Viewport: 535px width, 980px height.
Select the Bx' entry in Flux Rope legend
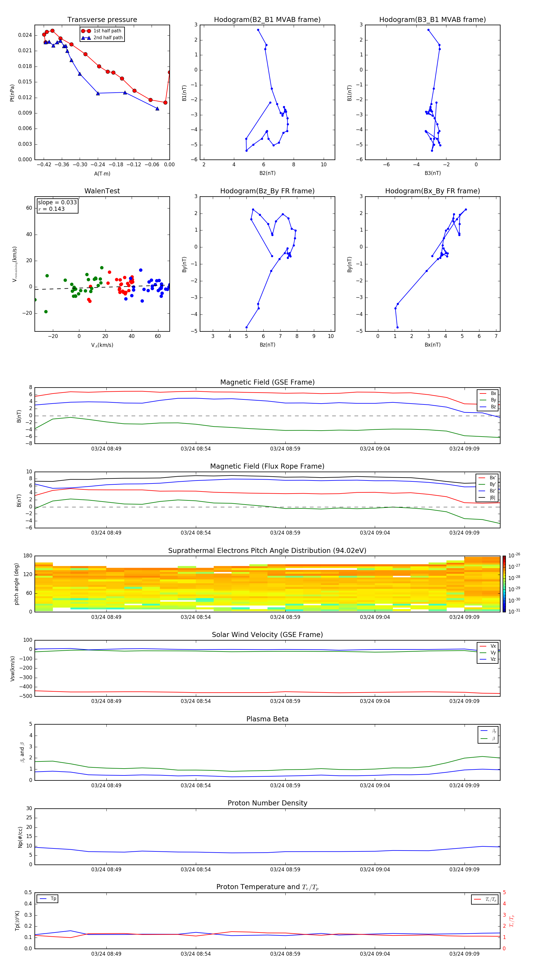(x=487, y=478)
